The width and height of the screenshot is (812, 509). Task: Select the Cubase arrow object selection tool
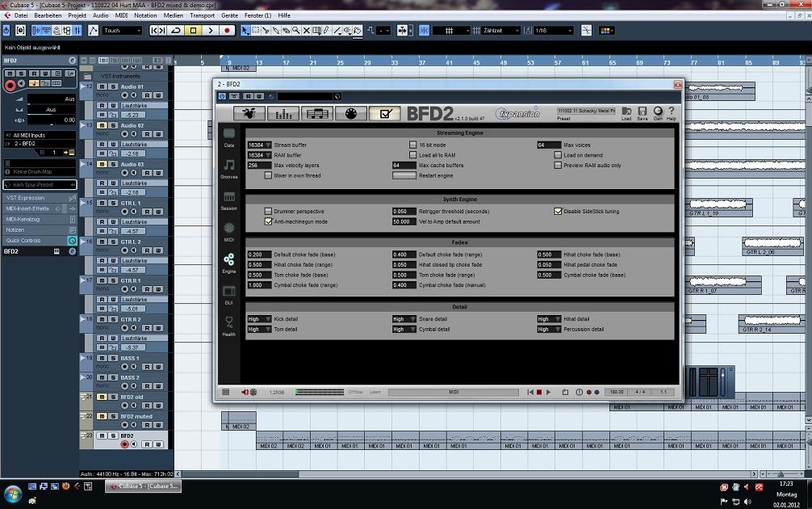coord(245,31)
